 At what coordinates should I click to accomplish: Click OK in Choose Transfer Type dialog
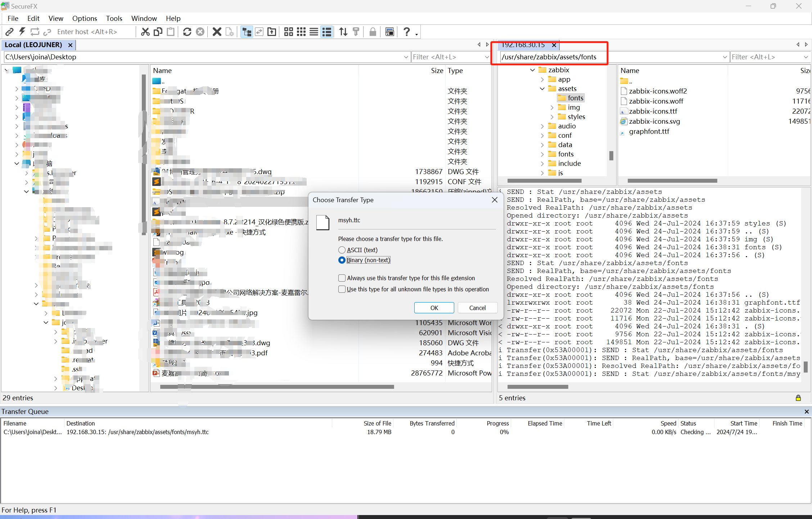(x=434, y=308)
